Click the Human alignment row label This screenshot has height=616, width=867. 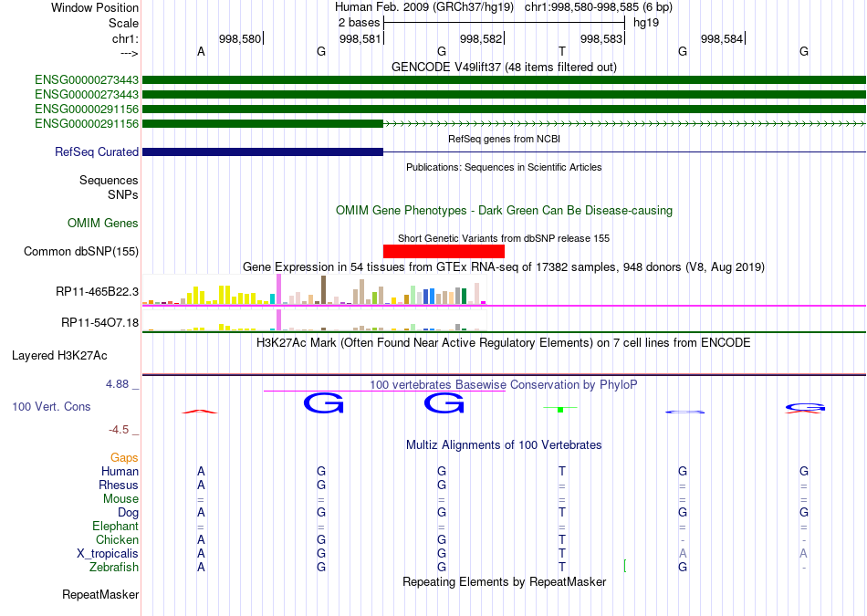[x=120, y=472]
